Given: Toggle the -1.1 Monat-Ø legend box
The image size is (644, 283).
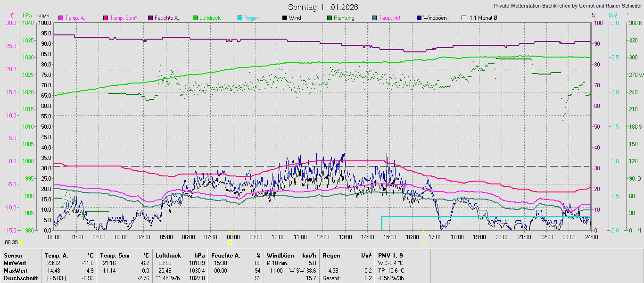Looking at the screenshot, I should pos(464,18).
